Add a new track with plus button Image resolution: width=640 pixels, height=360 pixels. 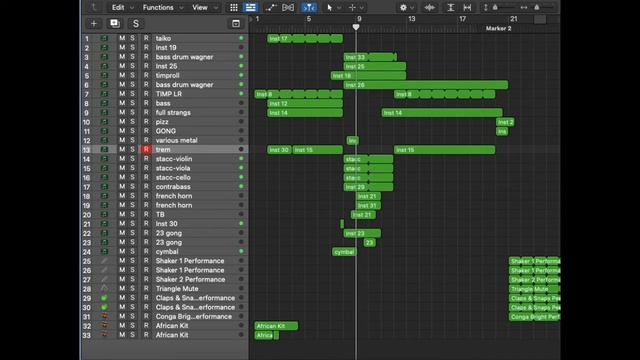93,24
